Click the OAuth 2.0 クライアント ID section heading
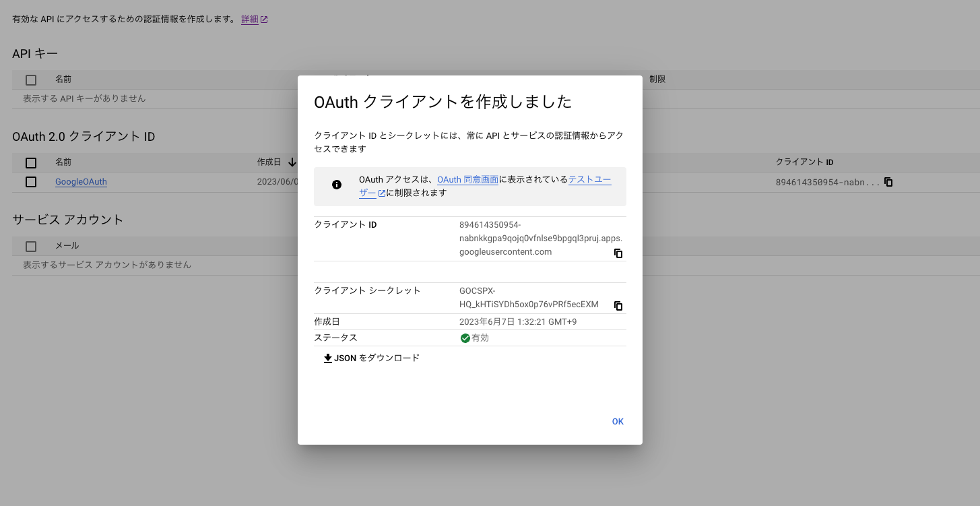This screenshot has width=980, height=506. [x=84, y=137]
